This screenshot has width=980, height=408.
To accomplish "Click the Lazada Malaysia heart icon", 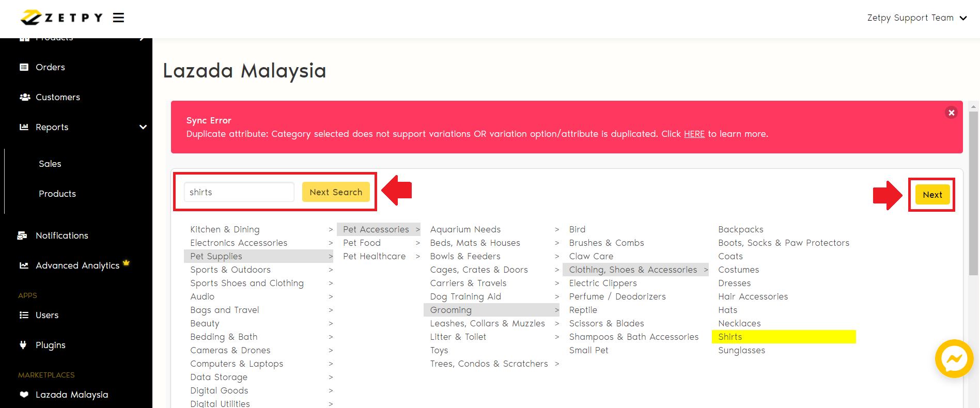I will (x=24, y=395).
